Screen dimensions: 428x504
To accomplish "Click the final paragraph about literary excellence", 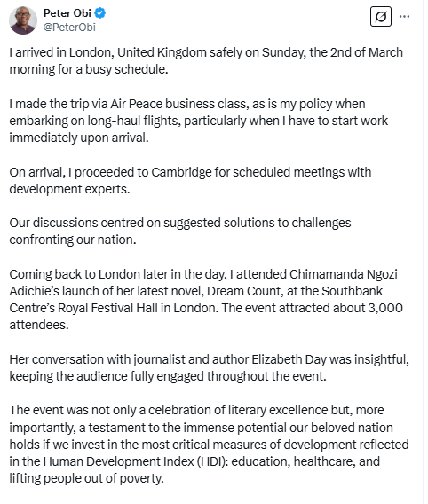I will pyautogui.click(x=209, y=444).
